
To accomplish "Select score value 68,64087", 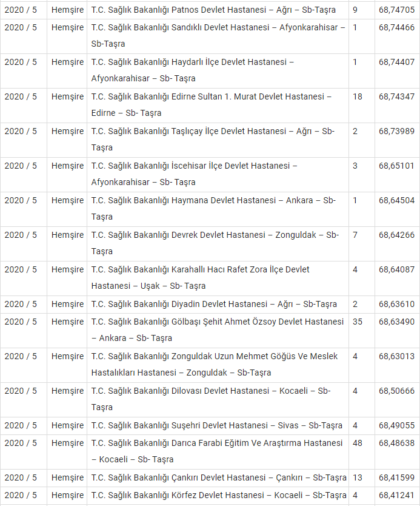I will [396, 269].
